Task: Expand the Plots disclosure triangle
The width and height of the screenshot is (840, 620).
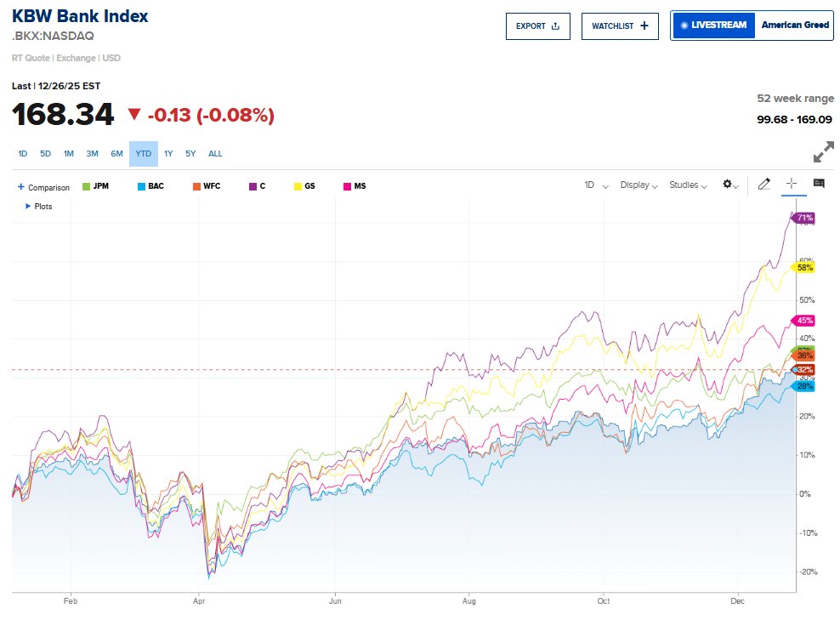Action: (28, 206)
